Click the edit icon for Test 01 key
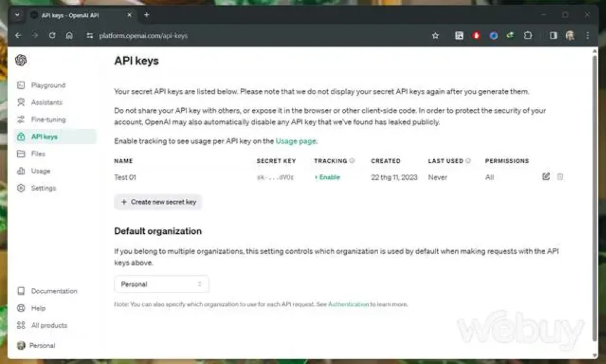The height and width of the screenshot is (364, 606). coord(546,176)
